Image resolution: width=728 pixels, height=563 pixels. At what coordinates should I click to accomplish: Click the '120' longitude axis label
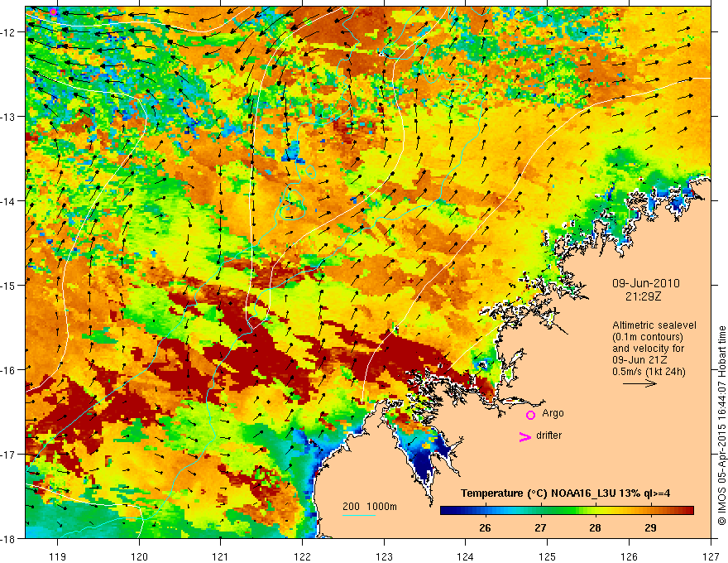coord(139,556)
